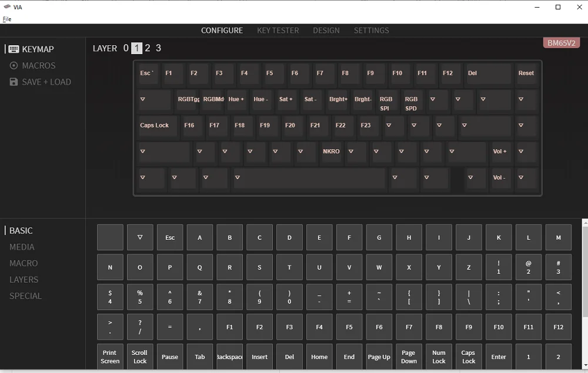Select the Media keycode category
Screen dimensions: 588x373
point(22,247)
